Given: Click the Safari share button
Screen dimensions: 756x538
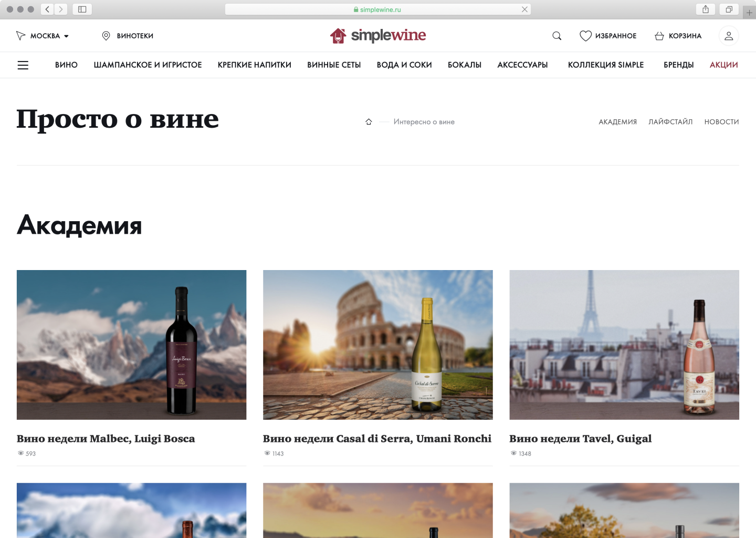Looking at the screenshot, I should point(706,9).
